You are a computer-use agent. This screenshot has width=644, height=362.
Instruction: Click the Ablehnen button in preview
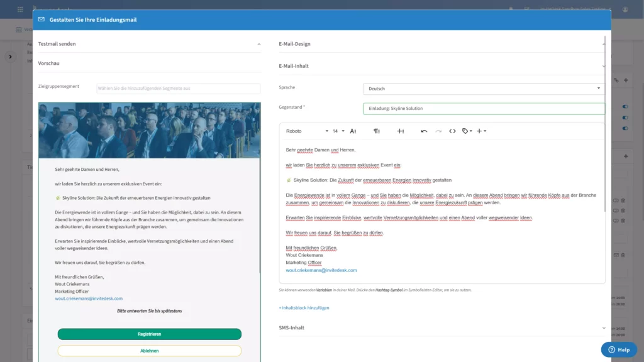(x=150, y=351)
